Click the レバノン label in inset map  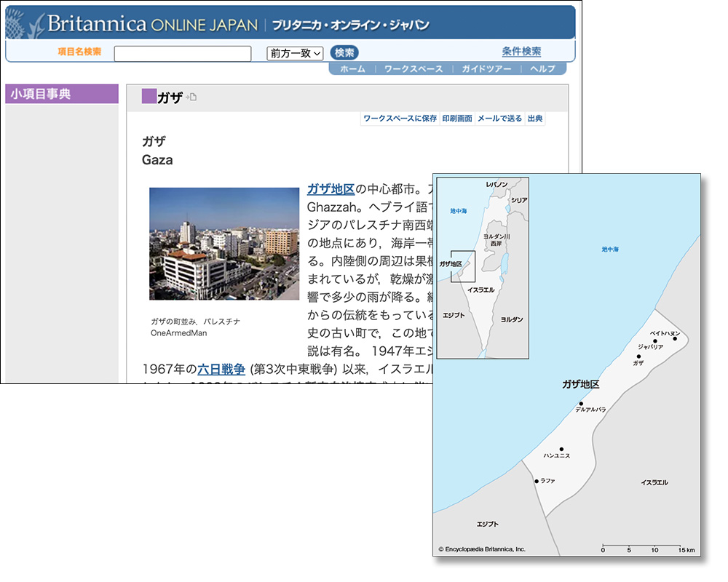pos(496,184)
